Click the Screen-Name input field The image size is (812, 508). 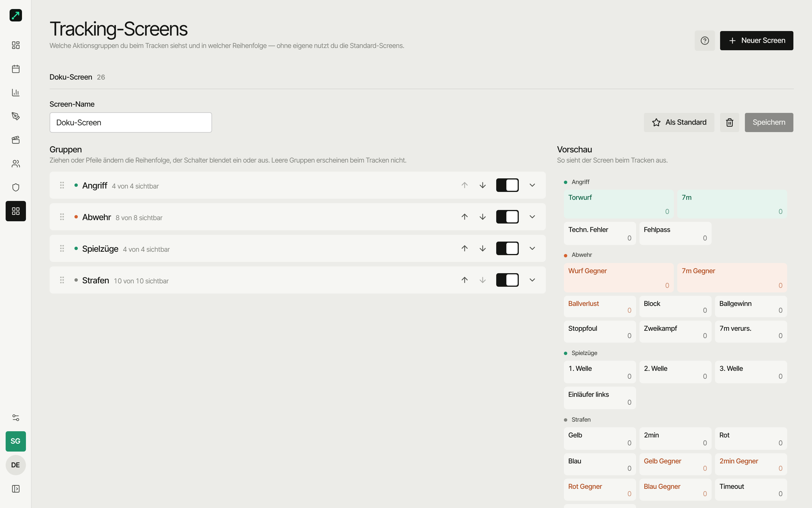tap(131, 122)
